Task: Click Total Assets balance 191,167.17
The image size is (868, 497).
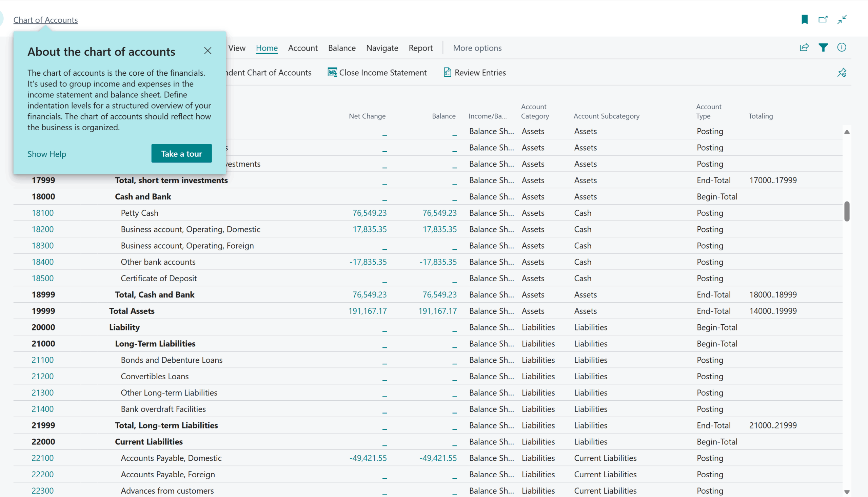Action: 438,311
